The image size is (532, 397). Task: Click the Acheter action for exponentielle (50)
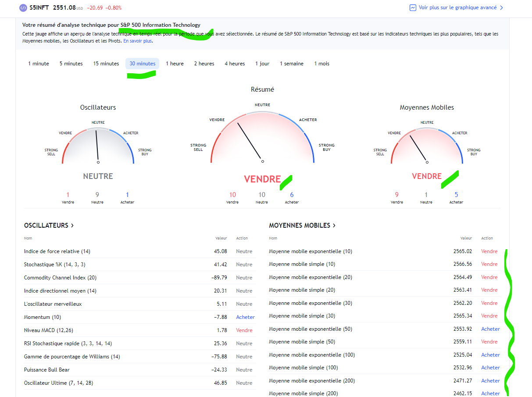pos(490,329)
